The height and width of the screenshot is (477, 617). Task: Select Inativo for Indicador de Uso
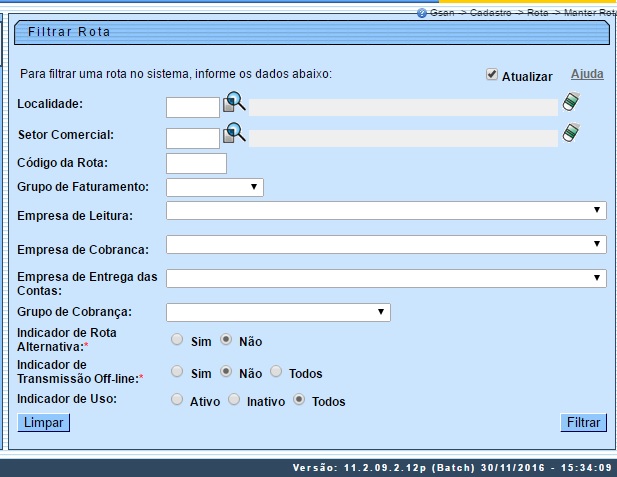(x=234, y=400)
